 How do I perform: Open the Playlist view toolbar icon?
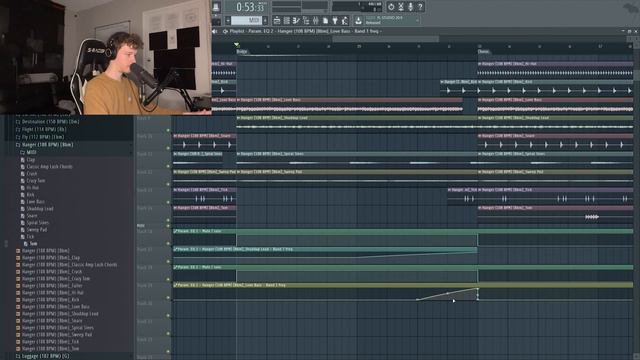[277, 20]
